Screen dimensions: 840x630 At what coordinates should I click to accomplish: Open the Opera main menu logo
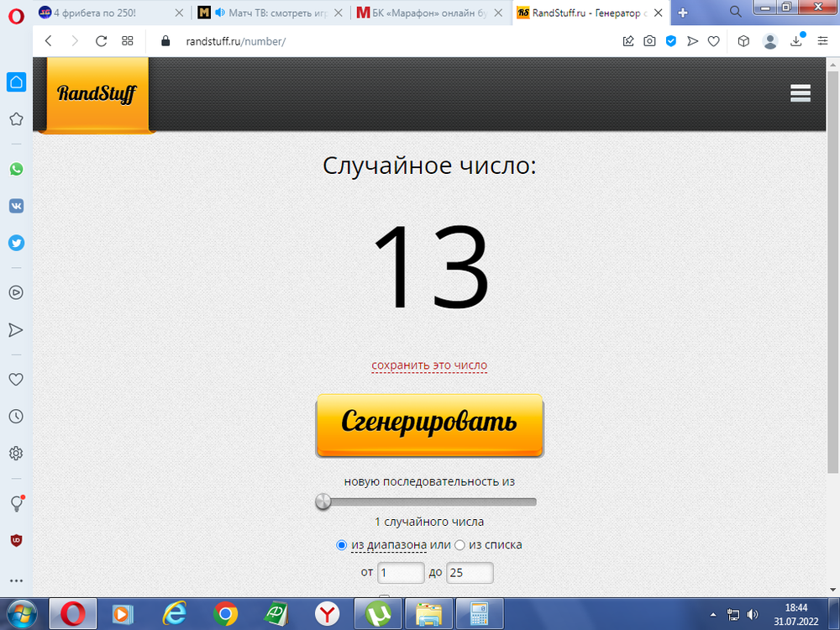point(16,16)
